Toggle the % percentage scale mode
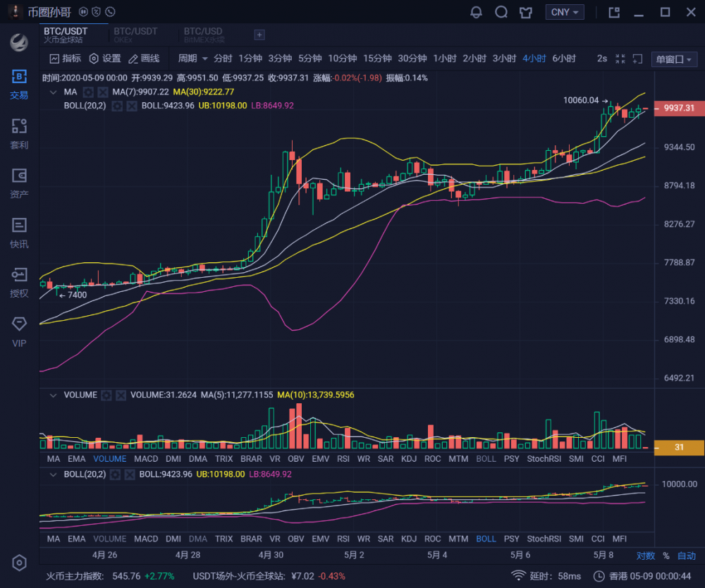Image resolution: width=705 pixels, height=588 pixels. [x=666, y=556]
